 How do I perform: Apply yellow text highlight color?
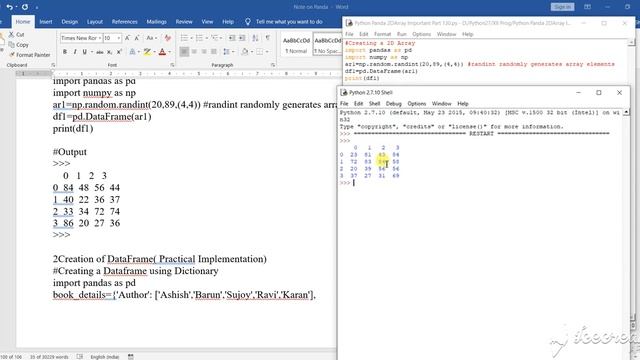click(147, 52)
